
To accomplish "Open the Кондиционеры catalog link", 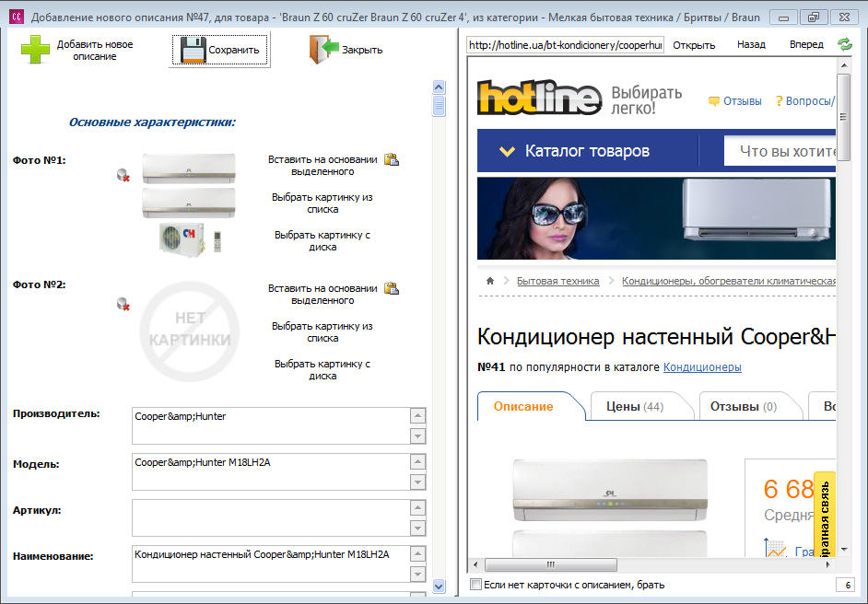I will 702,366.
